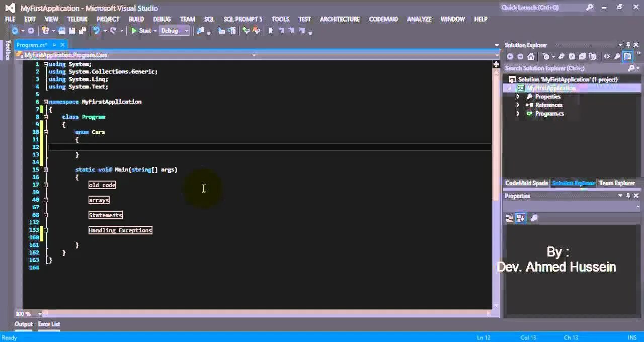The width and height of the screenshot is (644, 342).
Task: Collapse the using directives block
Action: (x=46, y=64)
